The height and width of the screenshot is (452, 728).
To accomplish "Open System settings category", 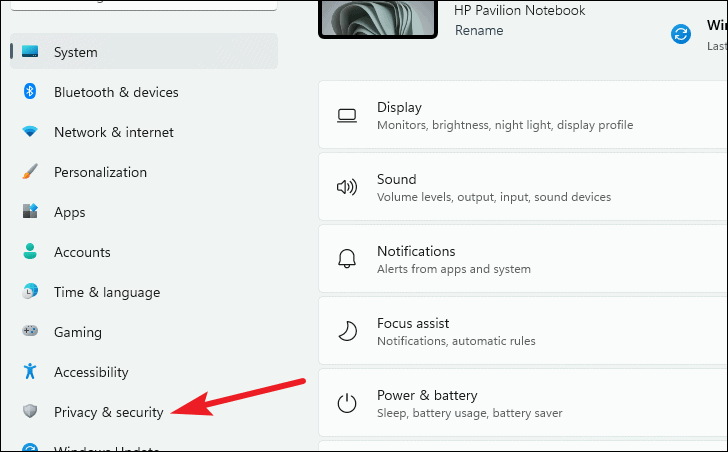I will coord(144,52).
